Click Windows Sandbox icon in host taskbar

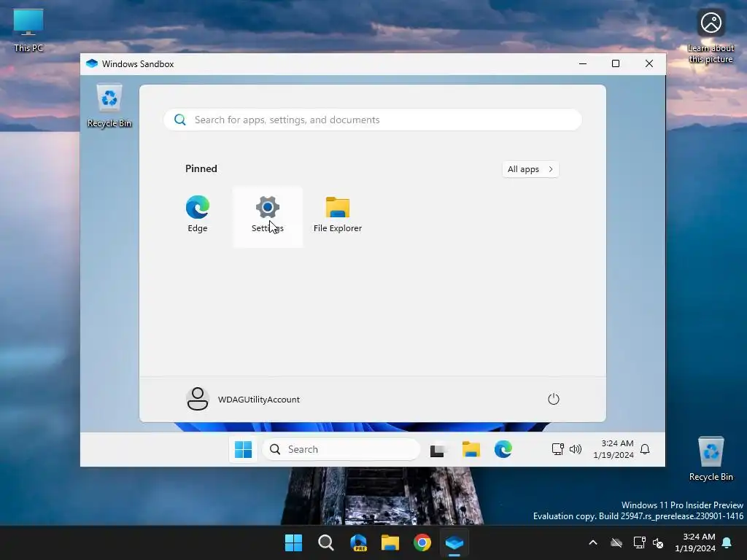(x=454, y=542)
